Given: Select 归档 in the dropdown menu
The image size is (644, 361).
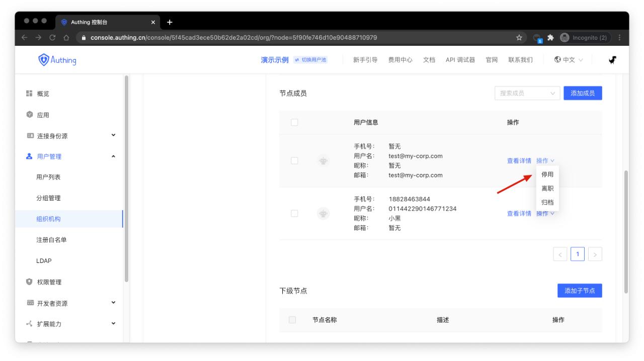Looking at the screenshot, I should 547,202.
